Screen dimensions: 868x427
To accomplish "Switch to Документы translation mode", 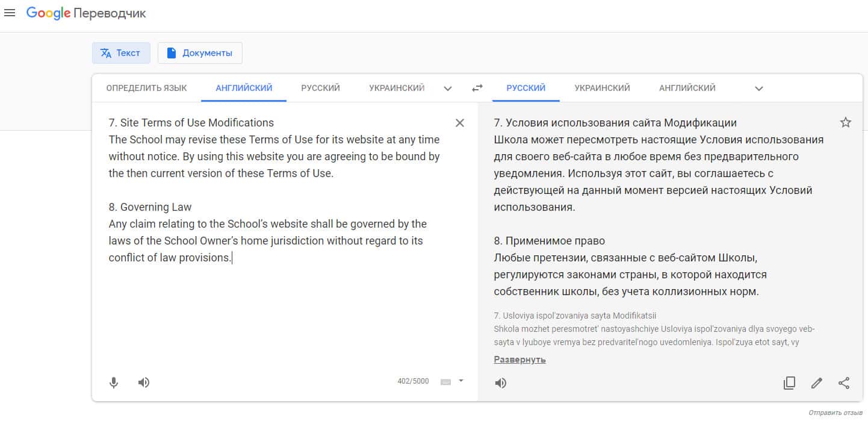I will click(200, 53).
